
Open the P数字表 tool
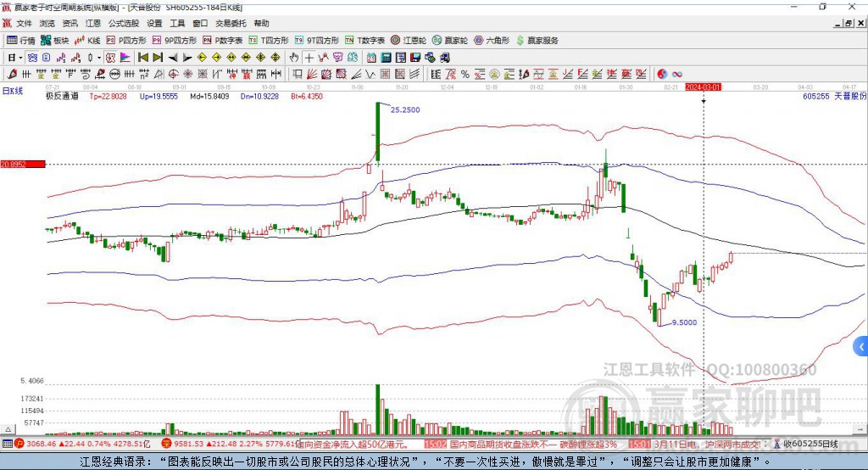coord(223,41)
